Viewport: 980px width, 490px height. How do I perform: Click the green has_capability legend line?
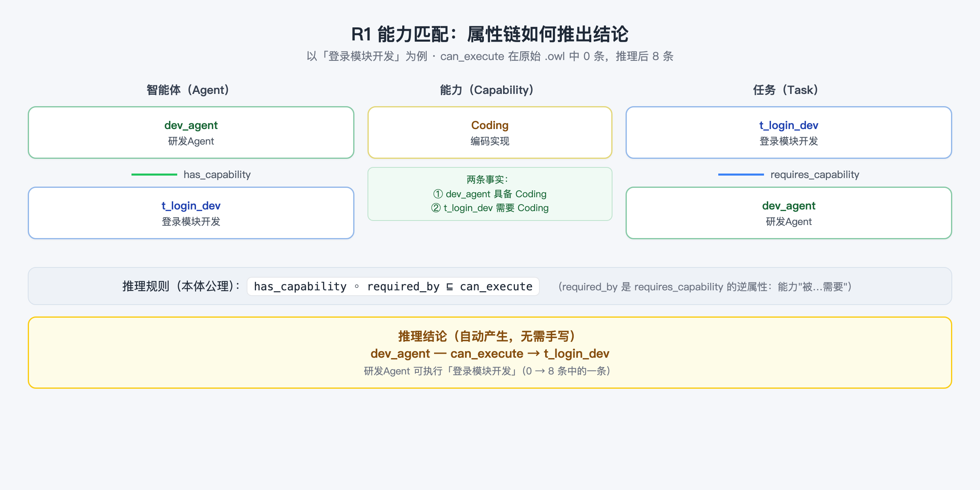[154, 175]
